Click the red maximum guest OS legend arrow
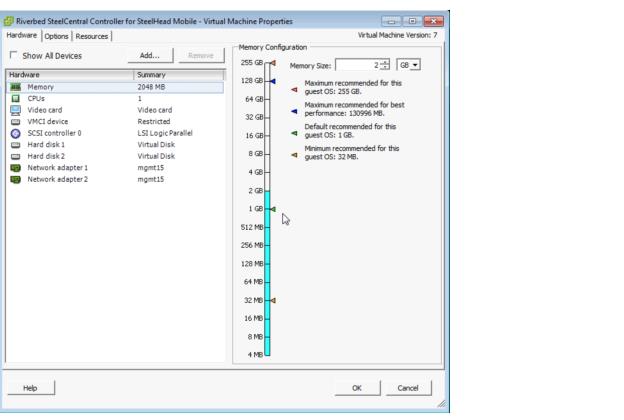624x420 pixels. (294, 90)
